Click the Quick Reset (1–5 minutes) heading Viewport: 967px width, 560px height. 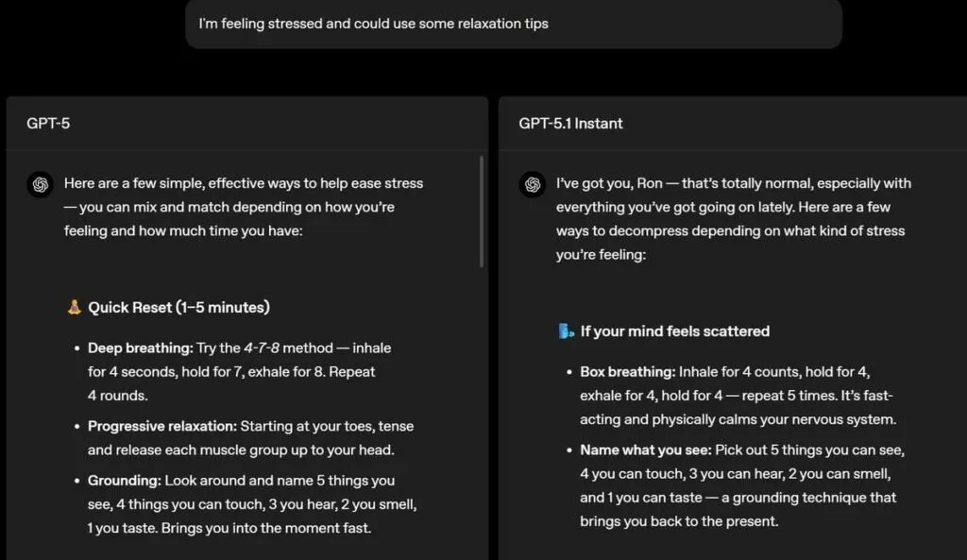(x=178, y=307)
